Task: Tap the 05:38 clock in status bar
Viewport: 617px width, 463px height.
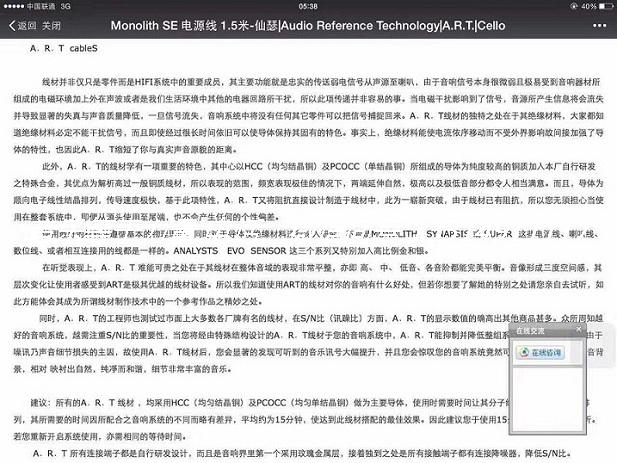Action: (308, 6)
